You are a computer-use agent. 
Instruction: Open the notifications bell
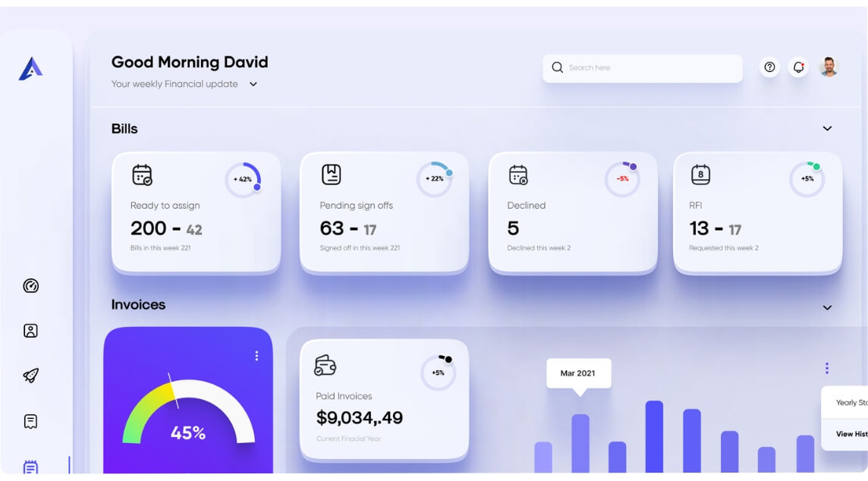point(798,68)
